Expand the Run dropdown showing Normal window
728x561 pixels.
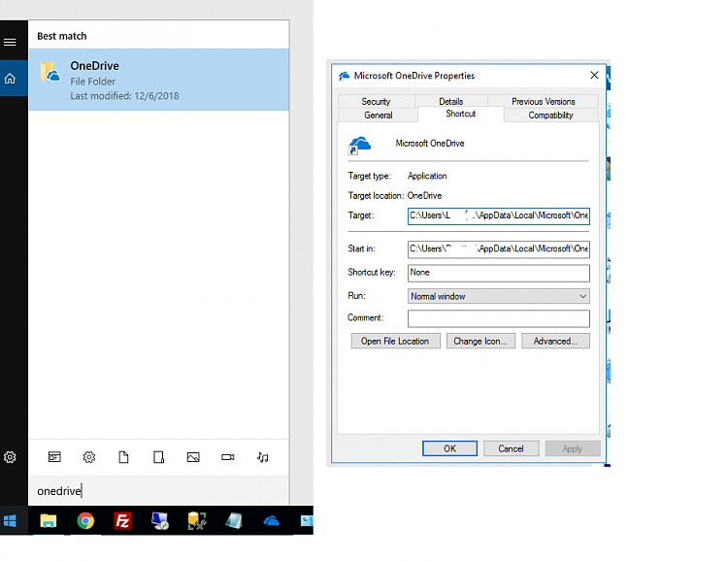[x=499, y=296]
